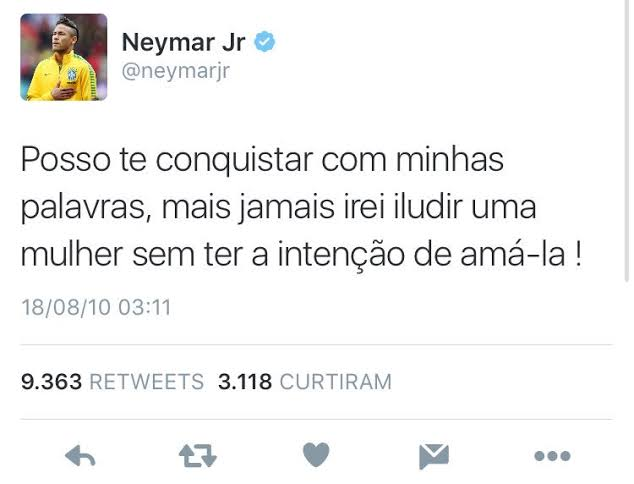Screen dimensions: 634x484
Task: Reply to the tweet with arrow icon
Action: 80,456
